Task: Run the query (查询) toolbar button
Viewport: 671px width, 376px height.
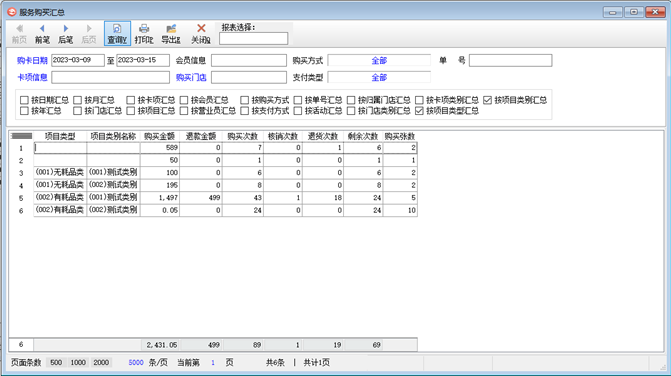Action: [x=117, y=33]
